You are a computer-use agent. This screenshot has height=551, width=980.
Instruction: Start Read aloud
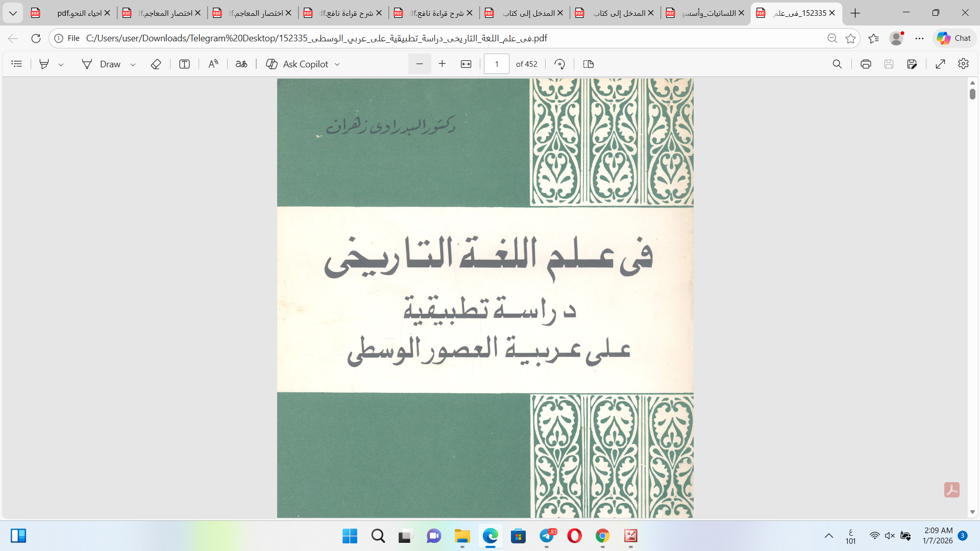(x=213, y=64)
